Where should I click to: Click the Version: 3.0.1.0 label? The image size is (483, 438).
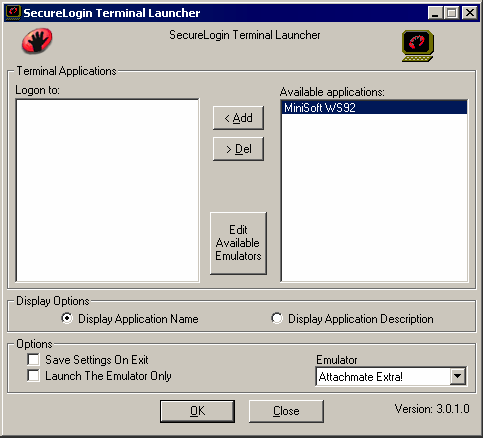pyautogui.click(x=432, y=409)
